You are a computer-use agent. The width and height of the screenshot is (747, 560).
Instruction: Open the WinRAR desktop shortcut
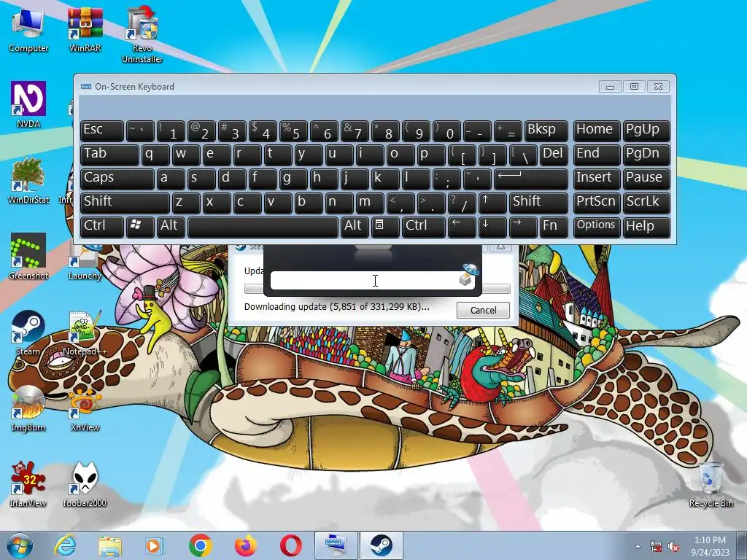pyautogui.click(x=85, y=29)
